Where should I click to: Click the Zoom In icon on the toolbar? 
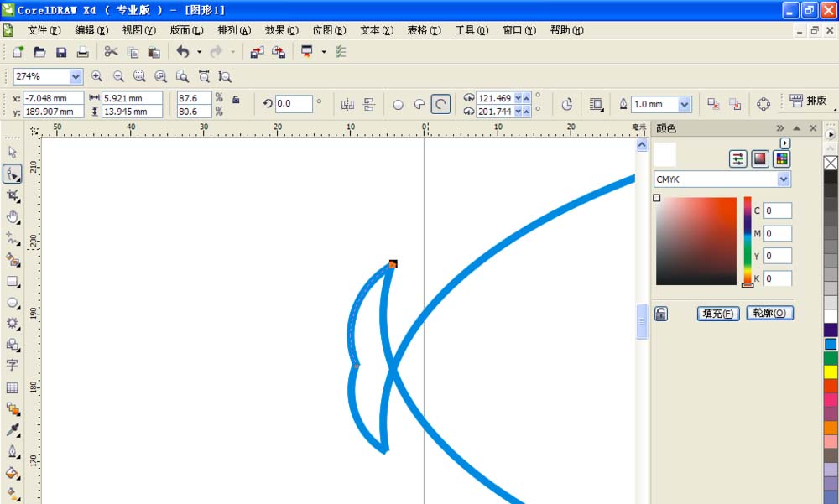(97, 76)
